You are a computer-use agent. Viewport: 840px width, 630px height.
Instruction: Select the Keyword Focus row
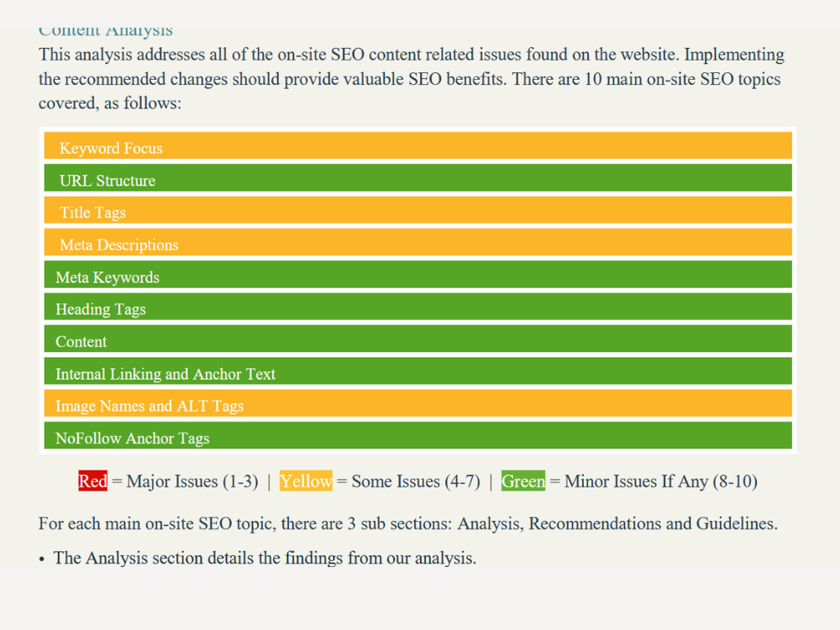pos(417,145)
